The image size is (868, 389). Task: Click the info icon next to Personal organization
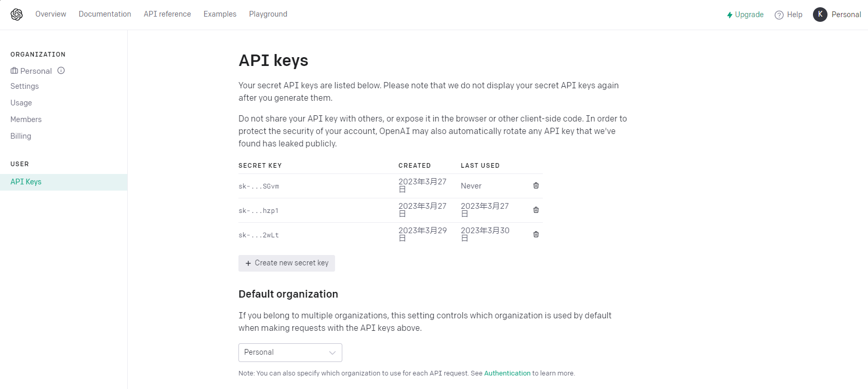(61, 71)
